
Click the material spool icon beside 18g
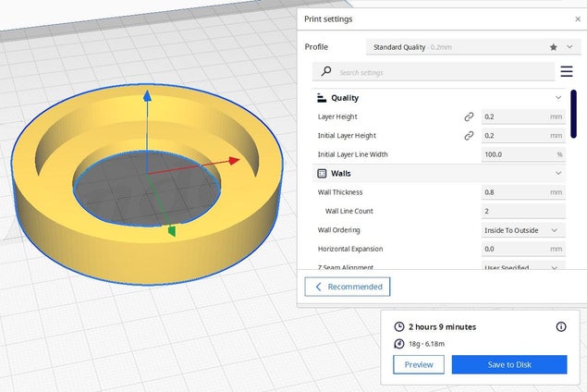click(x=399, y=344)
